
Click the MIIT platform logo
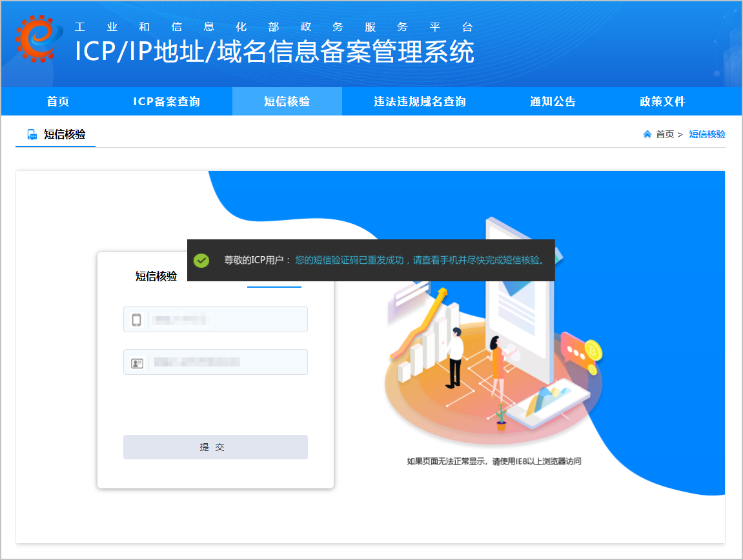point(39,39)
